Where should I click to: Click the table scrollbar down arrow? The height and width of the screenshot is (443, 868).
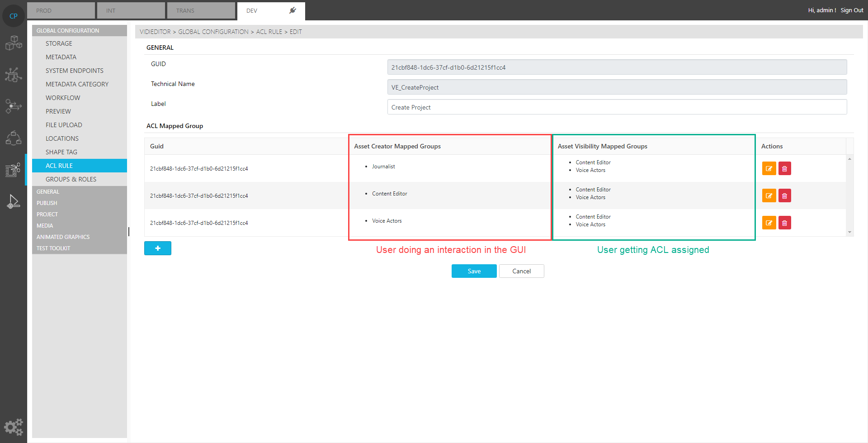pyautogui.click(x=849, y=232)
